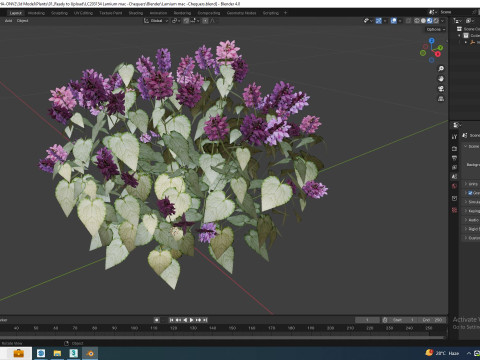
Task: Toggle the camera view icon
Action: [x=441, y=89]
